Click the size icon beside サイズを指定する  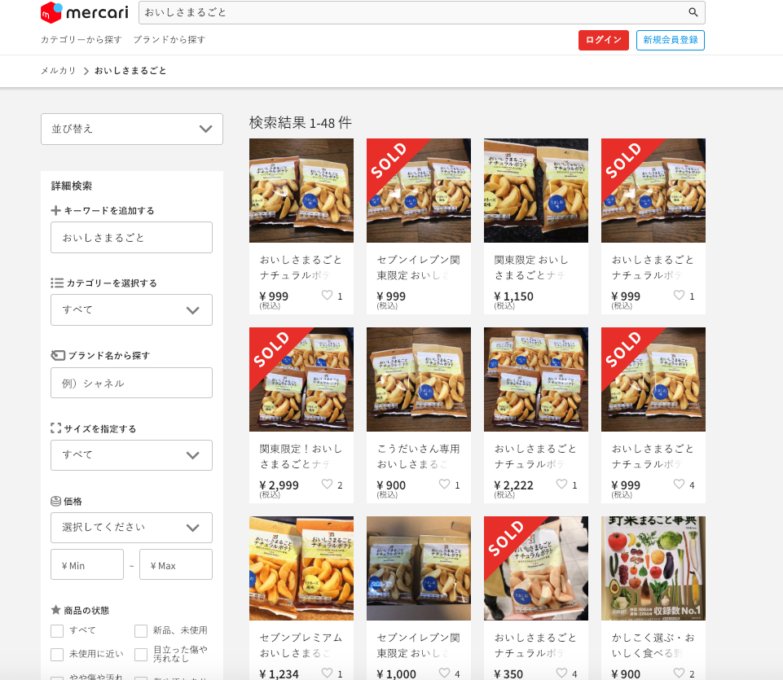click(x=56, y=428)
